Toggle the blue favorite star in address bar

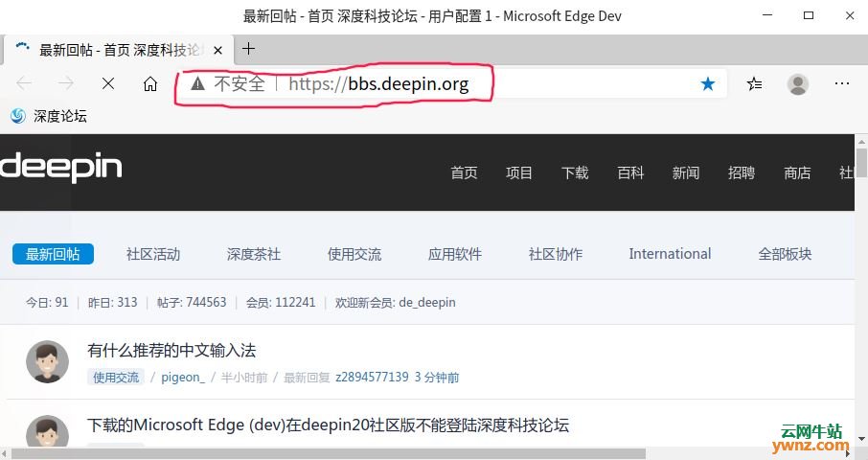coord(707,84)
